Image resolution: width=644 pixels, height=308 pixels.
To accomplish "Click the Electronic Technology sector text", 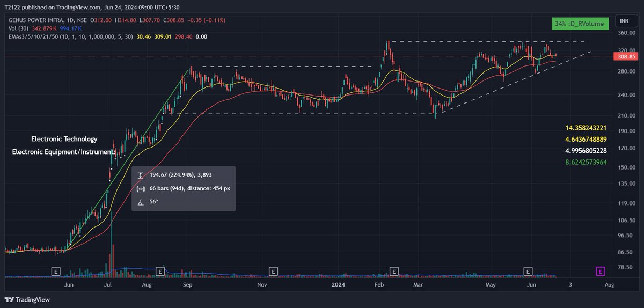I will point(64,139).
